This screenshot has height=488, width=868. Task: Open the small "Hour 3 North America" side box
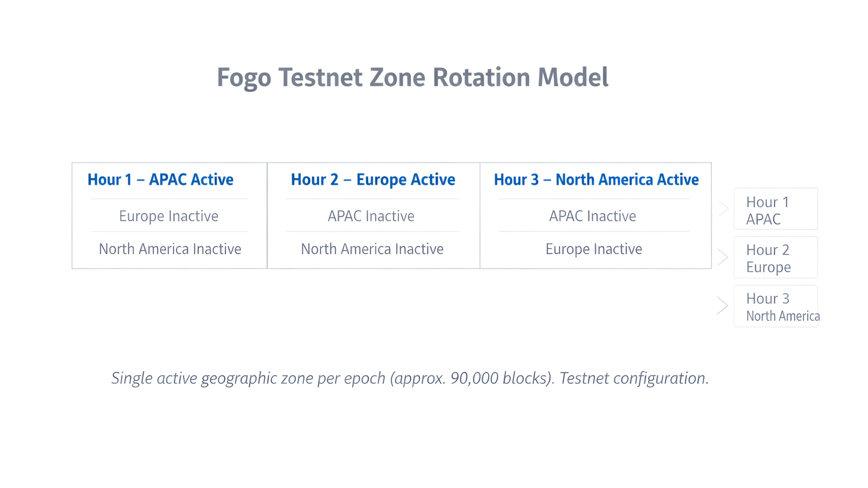776,306
